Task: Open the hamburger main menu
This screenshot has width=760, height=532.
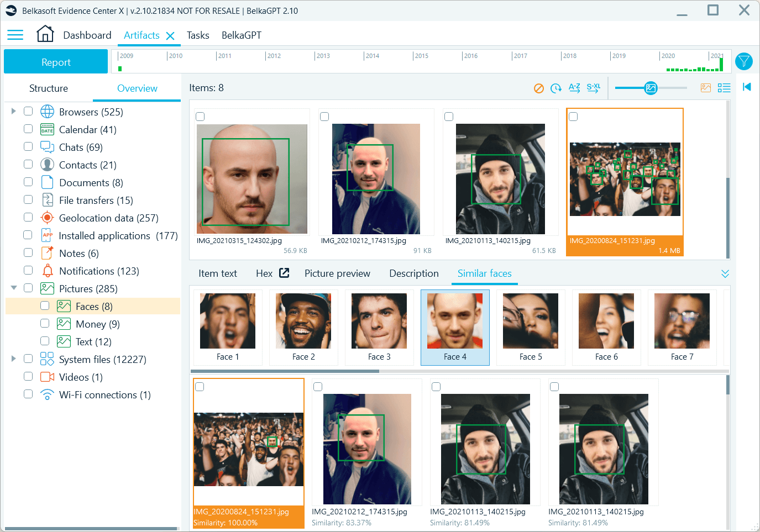Action: click(x=15, y=35)
